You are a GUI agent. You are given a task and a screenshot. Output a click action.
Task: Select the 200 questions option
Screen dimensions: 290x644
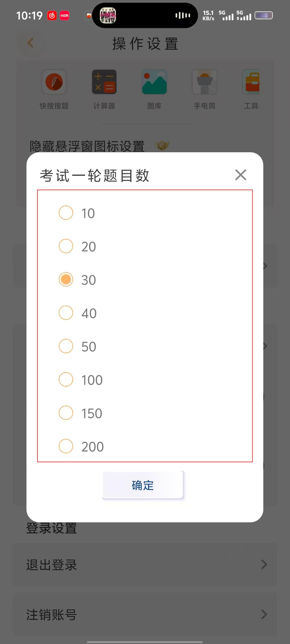pyautogui.click(x=66, y=446)
